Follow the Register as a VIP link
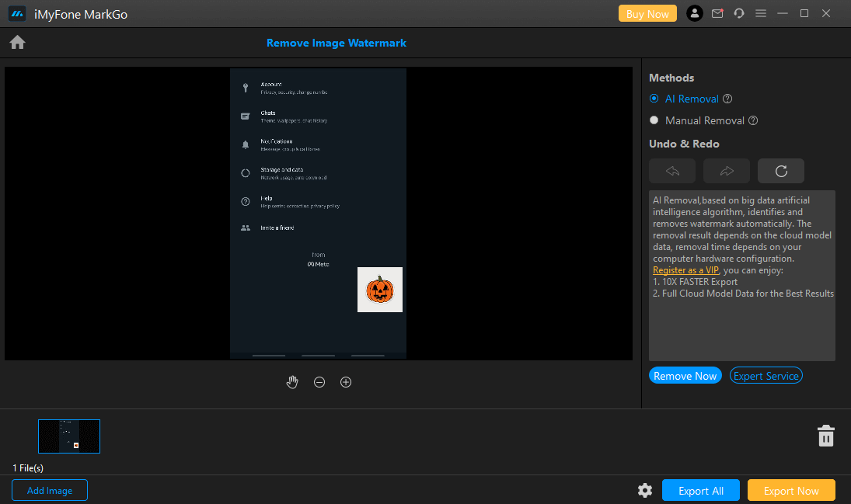The image size is (851, 504). (685, 270)
